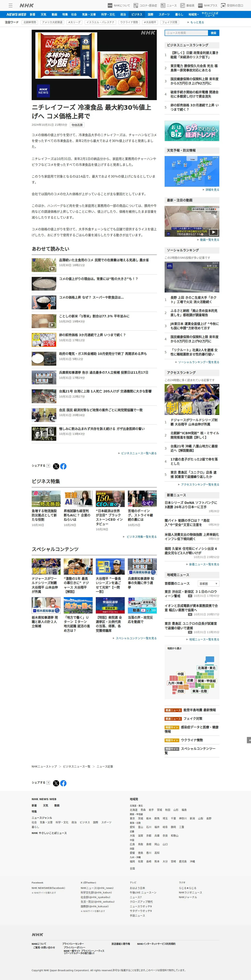
Task: Click video icon on コメ在庫量 related article
Action: coord(52,269)
